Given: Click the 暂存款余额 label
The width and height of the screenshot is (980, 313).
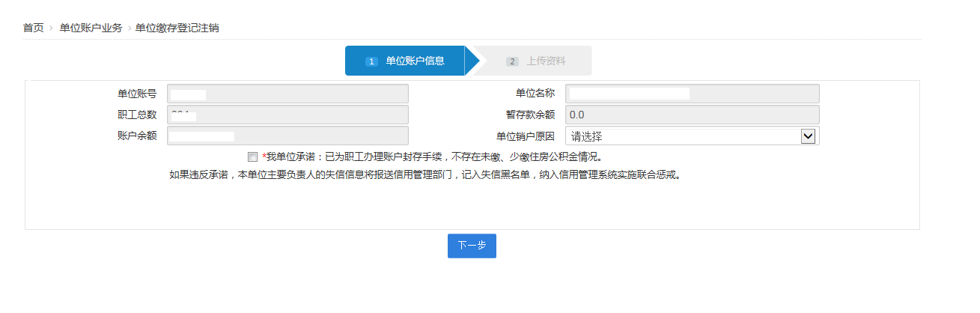Looking at the screenshot, I should coord(530,115).
